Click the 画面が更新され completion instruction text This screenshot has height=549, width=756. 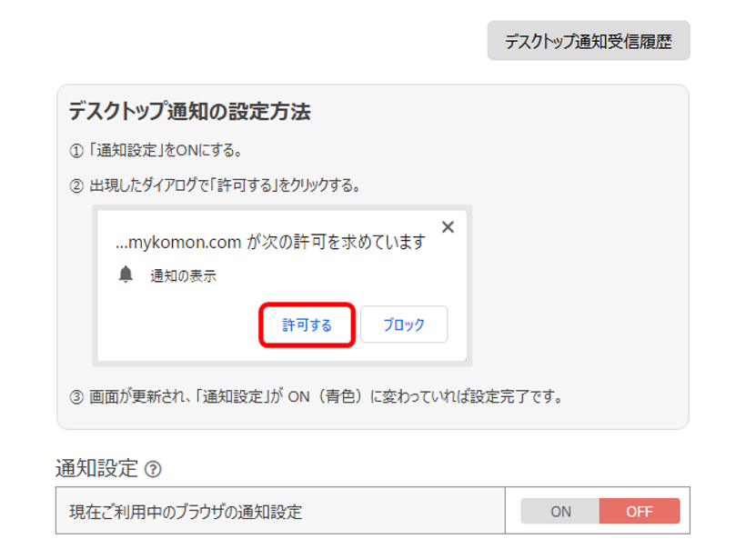tap(326, 397)
